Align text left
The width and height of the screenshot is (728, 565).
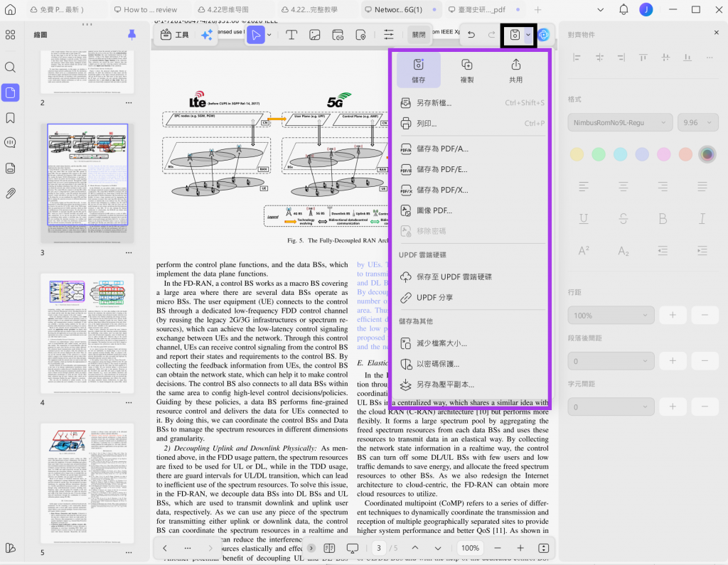coord(584,187)
